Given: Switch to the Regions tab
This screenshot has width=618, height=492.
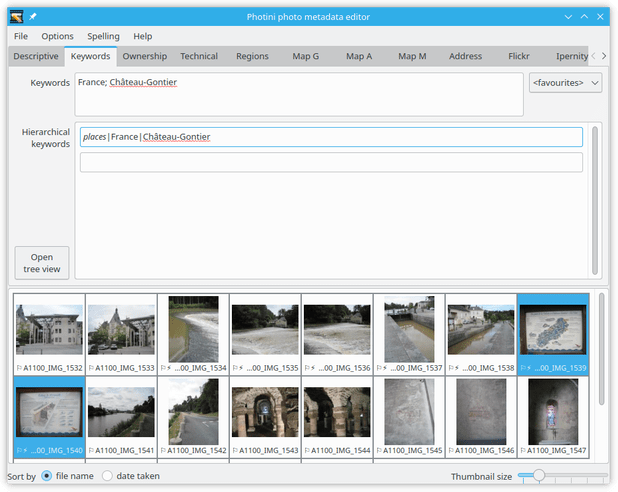Looking at the screenshot, I should (252, 56).
